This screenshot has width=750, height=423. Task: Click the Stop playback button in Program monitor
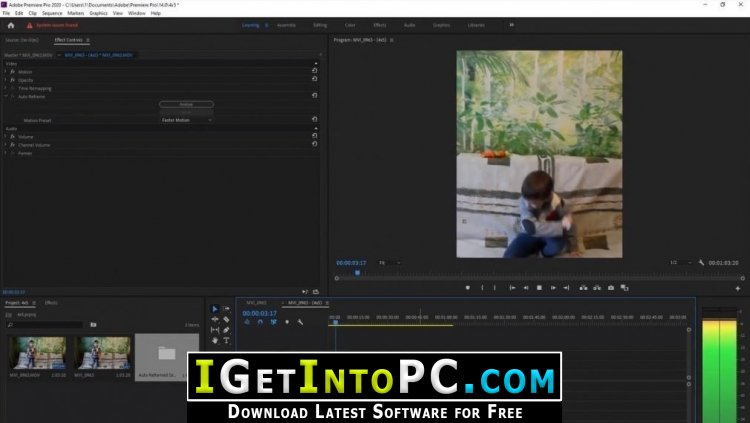[539, 288]
